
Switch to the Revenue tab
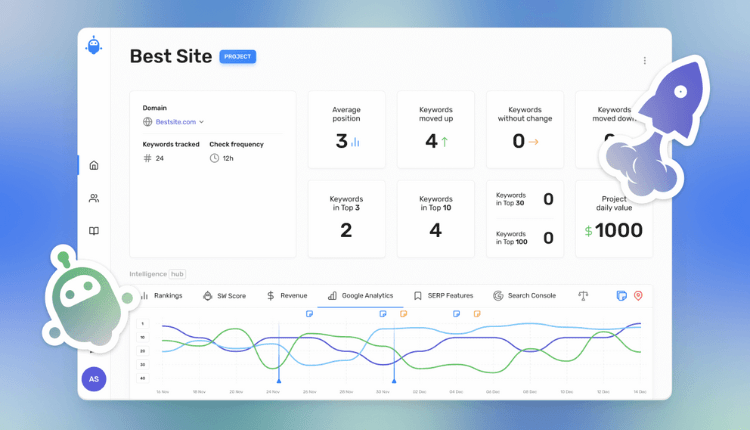(x=287, y=296)
